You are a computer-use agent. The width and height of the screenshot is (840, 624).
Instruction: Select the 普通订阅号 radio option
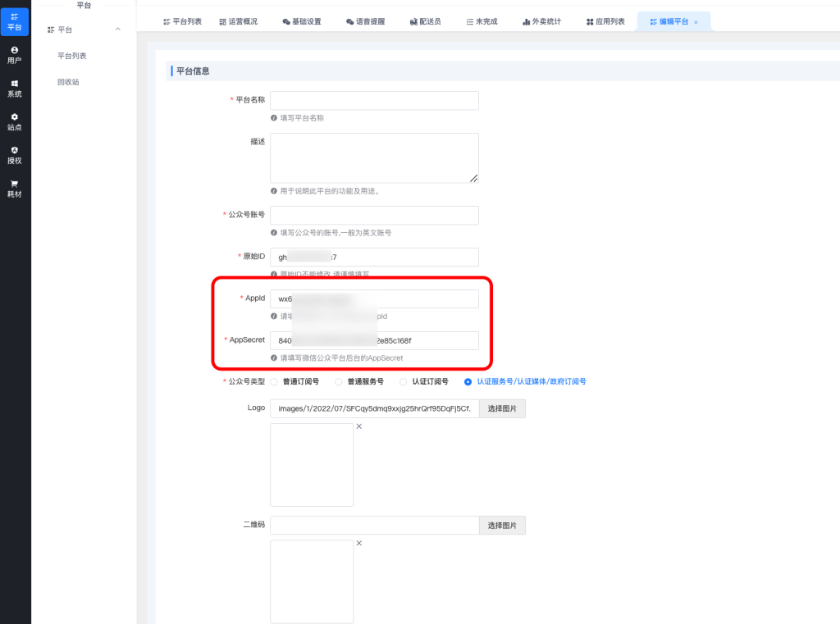[275, 381]
